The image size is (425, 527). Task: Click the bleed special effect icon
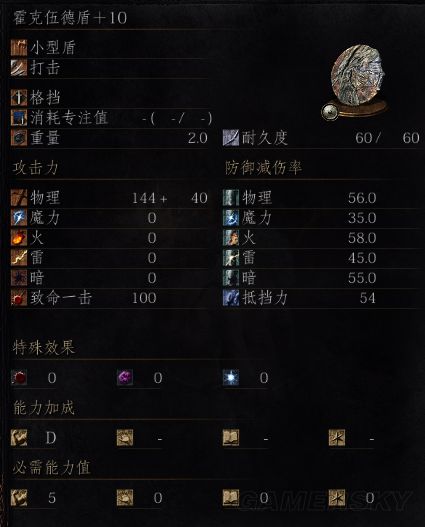tap(19, 378)
